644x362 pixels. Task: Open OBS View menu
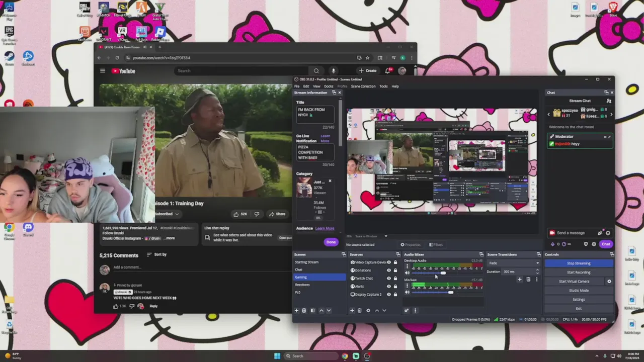(x=316, y=86)
